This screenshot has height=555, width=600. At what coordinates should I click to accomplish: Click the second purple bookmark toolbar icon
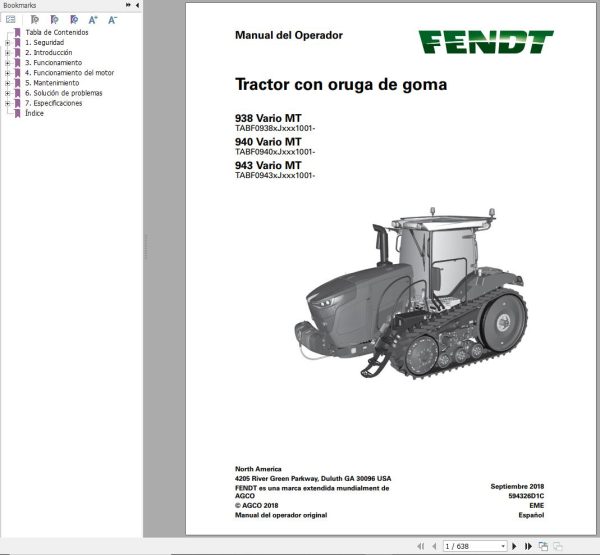tap(54, 20)
